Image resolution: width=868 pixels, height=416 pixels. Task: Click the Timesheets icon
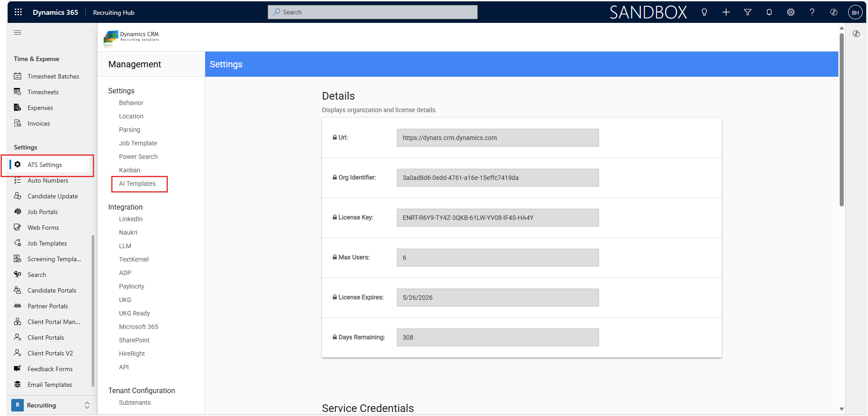point(18,92)
